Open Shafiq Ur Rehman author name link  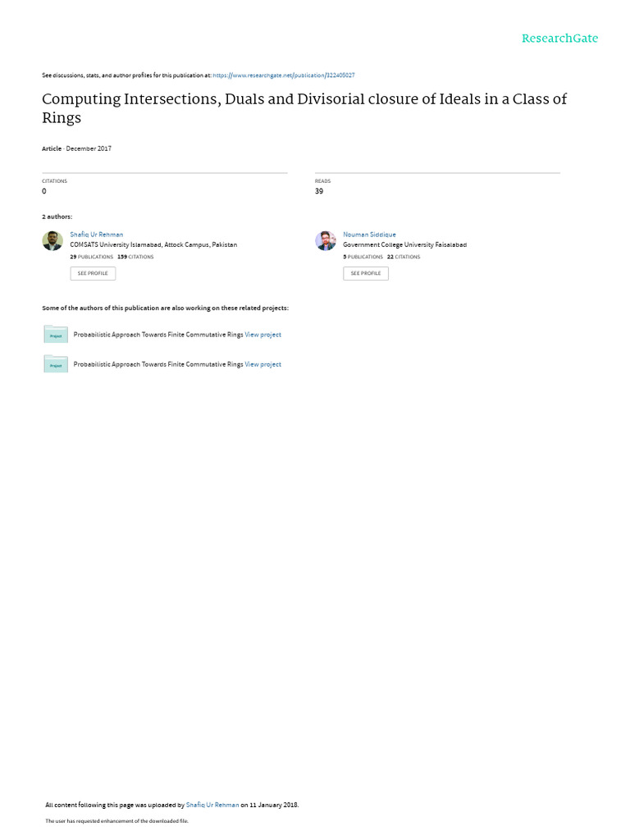[x=97, y=235]
